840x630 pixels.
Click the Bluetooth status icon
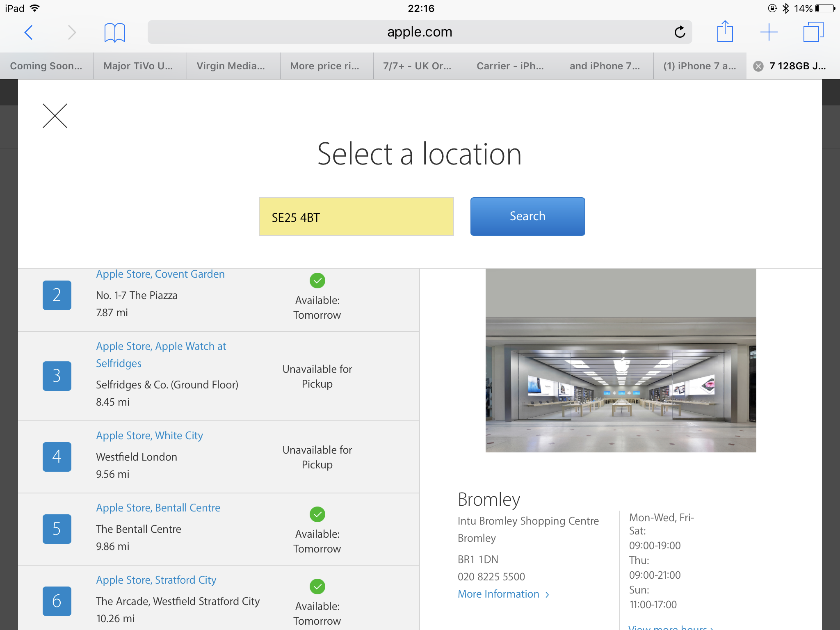[x=785, y=8]
